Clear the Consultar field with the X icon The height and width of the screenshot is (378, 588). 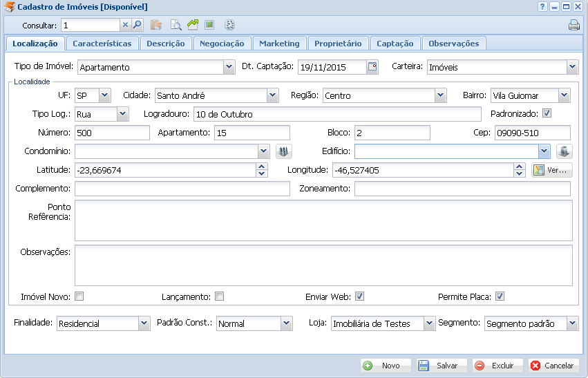pos(125,26)
